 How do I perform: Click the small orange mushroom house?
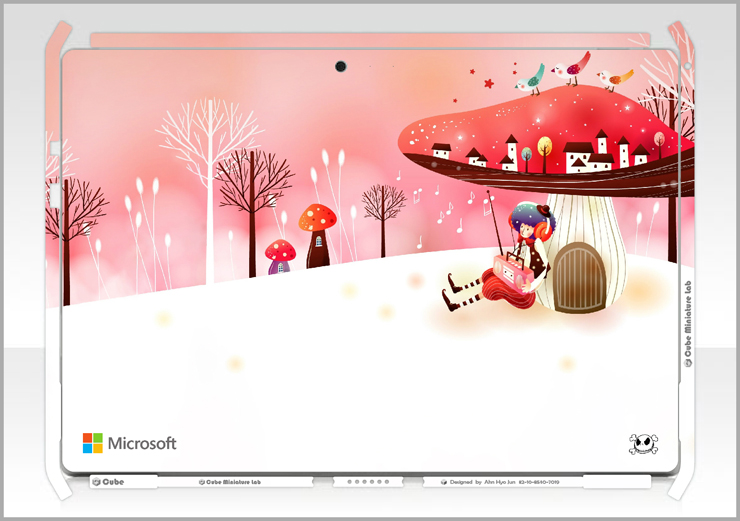coord(318,235)
